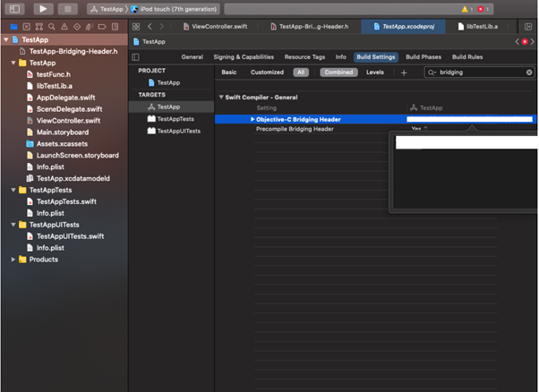539x392 pixels.
Task: Go forward in editor history
Action: pyautogui.click(x=161, y=27)
